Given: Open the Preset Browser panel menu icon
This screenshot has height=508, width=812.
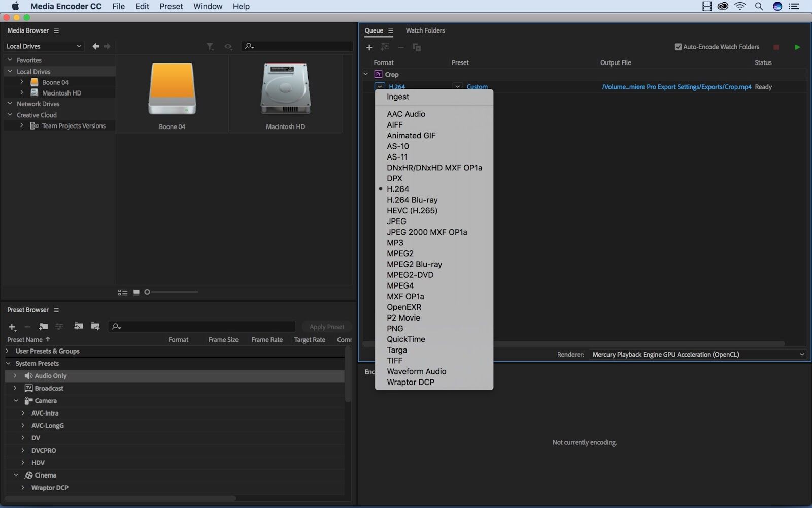Looking at the screenshot, I should [56, 310].
